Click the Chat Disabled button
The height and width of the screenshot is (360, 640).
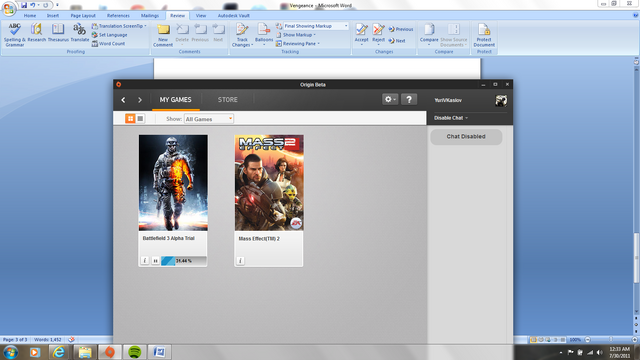point(466,137)
